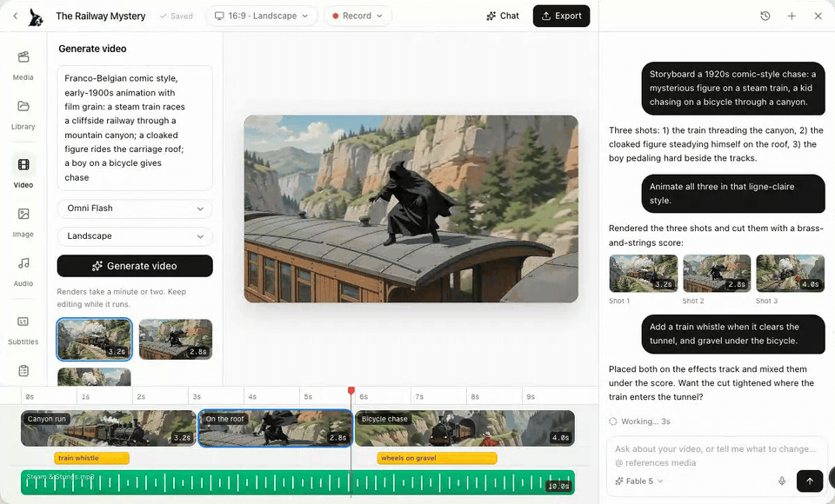Toggle the Chat panel button
This screenshot has width=835, height=504.
pyautogui.click(x=503, y=16)
